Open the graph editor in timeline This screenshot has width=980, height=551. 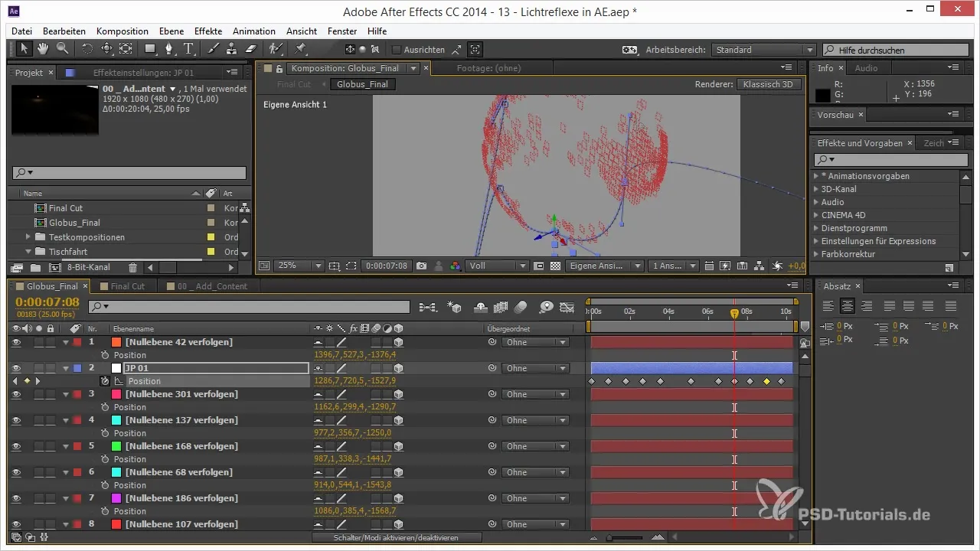(x=567, y=308)
